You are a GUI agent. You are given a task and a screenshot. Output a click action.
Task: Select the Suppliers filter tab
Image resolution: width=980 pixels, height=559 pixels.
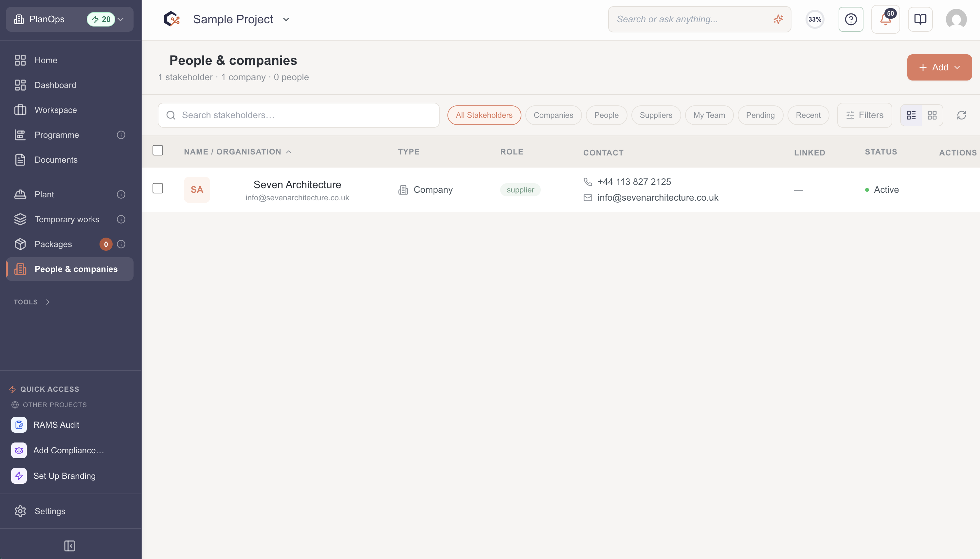coord(656,115)
